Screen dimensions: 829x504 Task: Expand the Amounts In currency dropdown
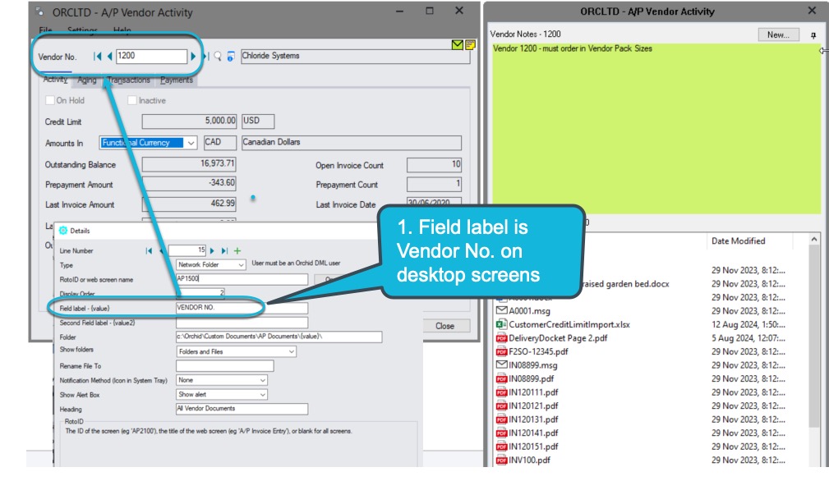[191, 143]
